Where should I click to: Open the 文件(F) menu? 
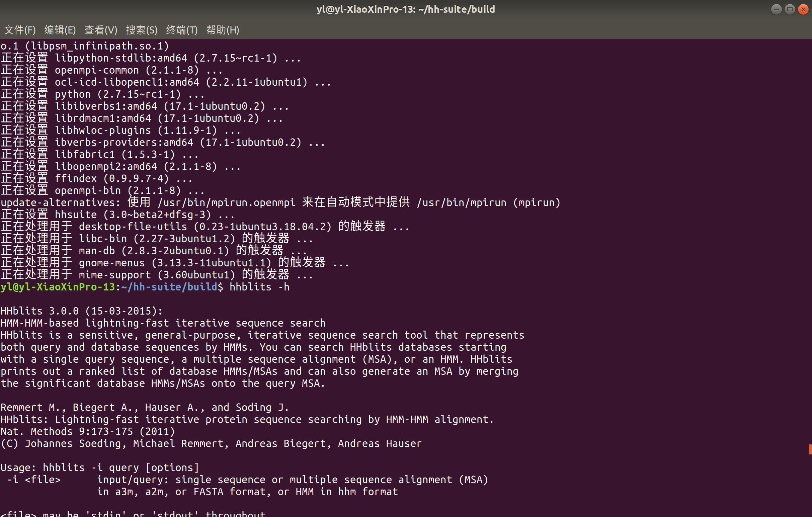click(19, 30)
